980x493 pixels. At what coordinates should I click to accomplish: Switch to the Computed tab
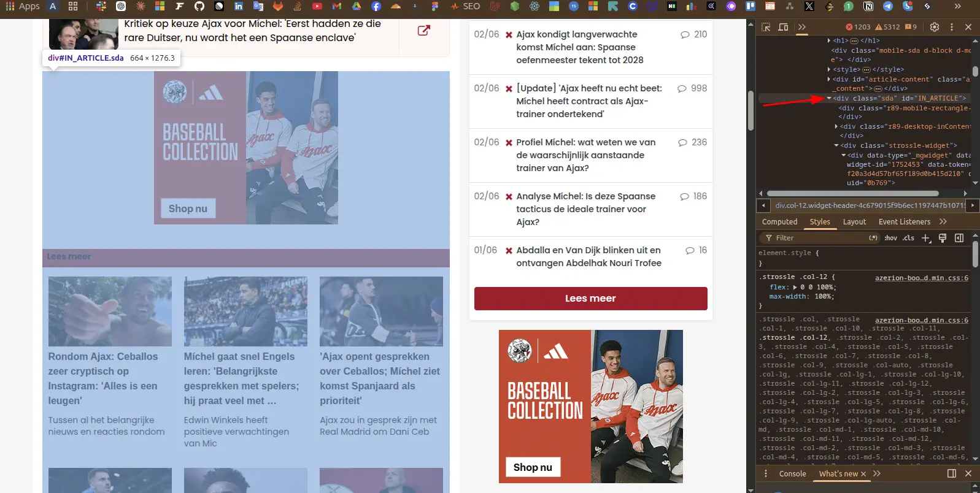pos(780,222)
